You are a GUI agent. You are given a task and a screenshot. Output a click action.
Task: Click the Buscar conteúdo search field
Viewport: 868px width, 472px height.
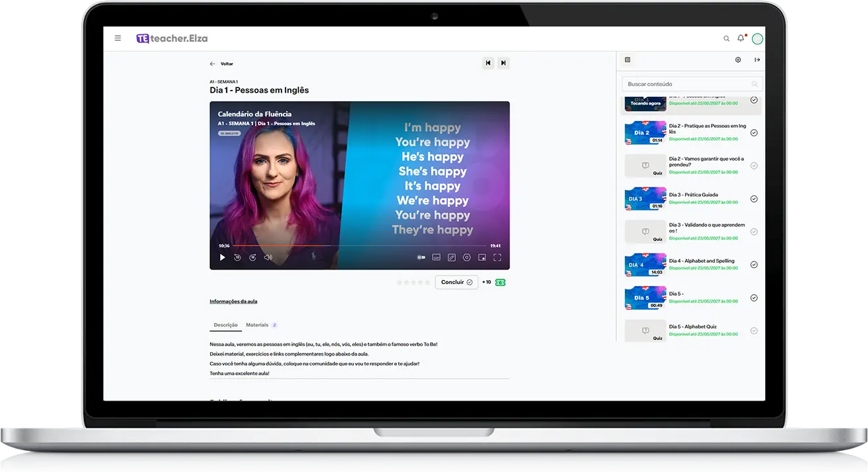pos(692,84)
